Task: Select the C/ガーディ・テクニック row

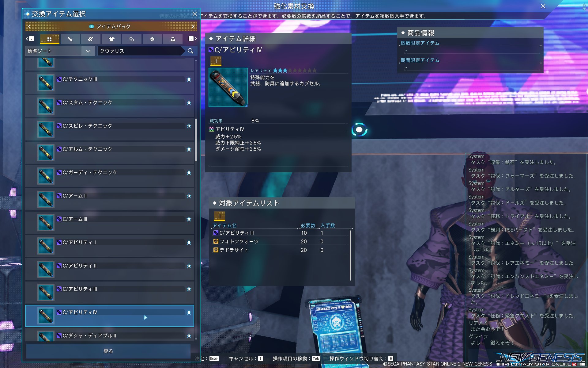Action: (x=110, y=176)
